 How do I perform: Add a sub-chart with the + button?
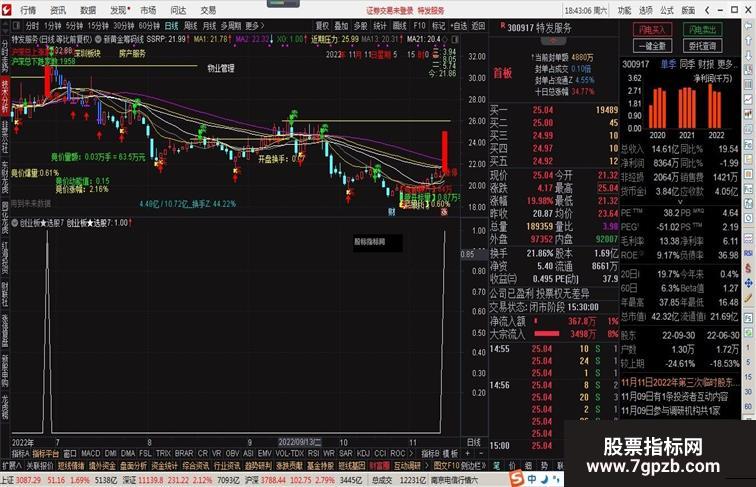point(467,454)
